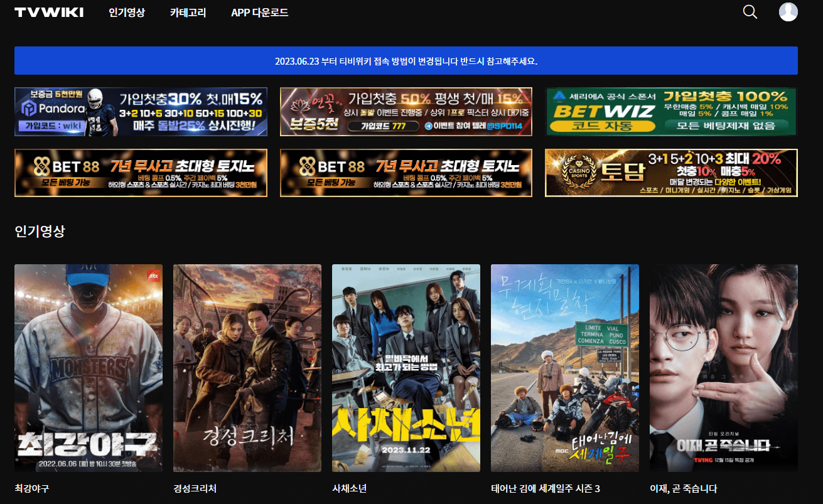Open the 토담 casino banner ad

pos(671,173)
